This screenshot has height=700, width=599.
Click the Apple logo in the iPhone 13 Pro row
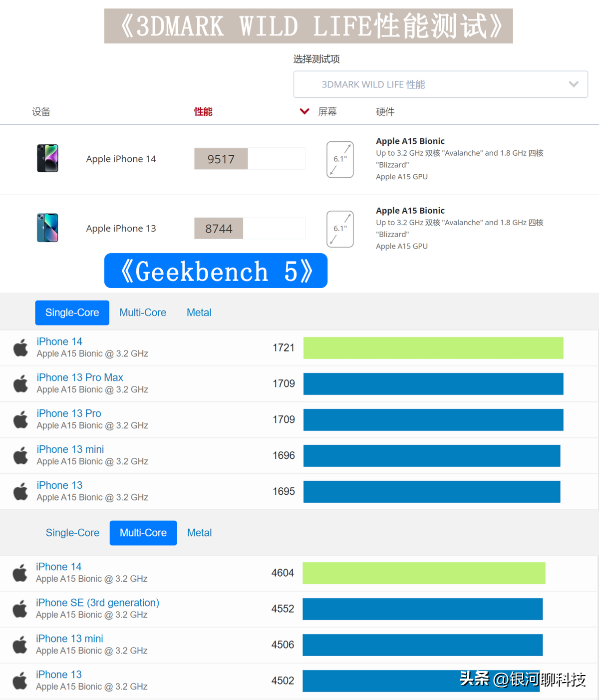pos(20,419)
